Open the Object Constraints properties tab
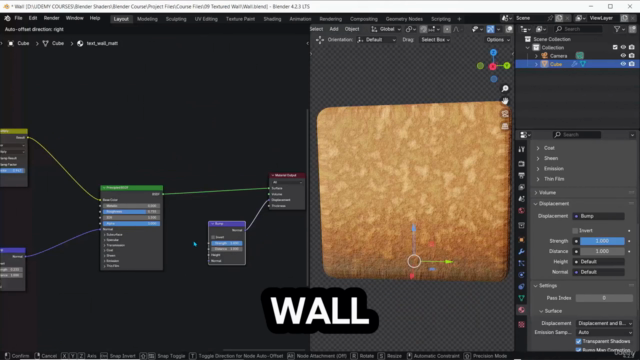The image size is (640, 360). pos(521,287)
